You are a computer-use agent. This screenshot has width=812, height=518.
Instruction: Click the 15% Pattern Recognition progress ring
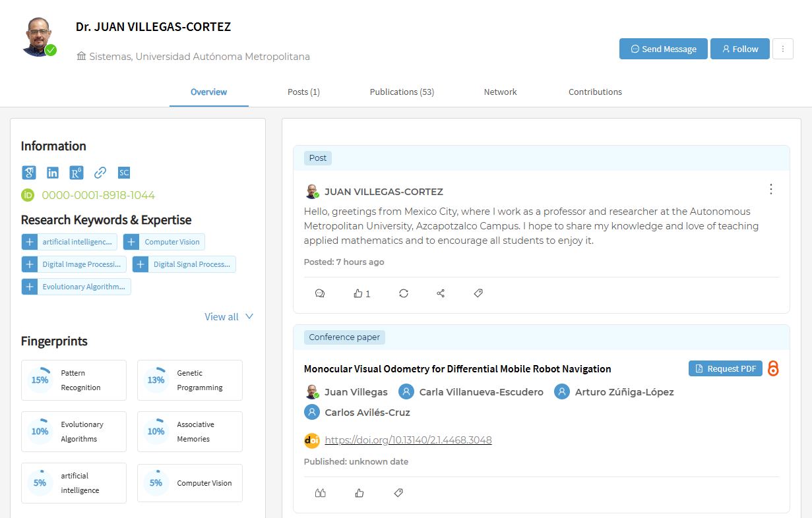click(x=40, y=380)
